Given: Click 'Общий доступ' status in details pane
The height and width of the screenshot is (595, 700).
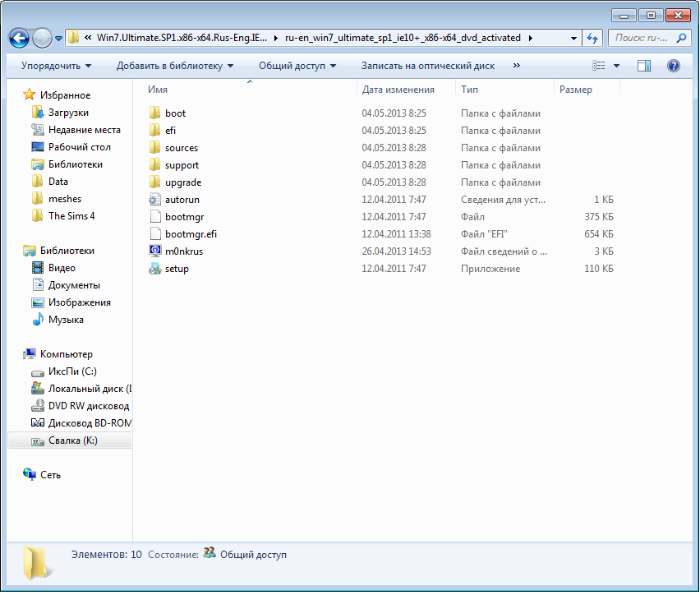Looking at the screenshot, I should [x=253, y=555].
